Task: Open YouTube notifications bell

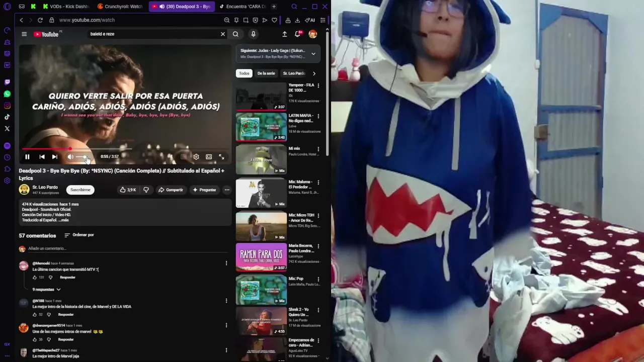Action: pyautogui.click(x=298, y=34)
